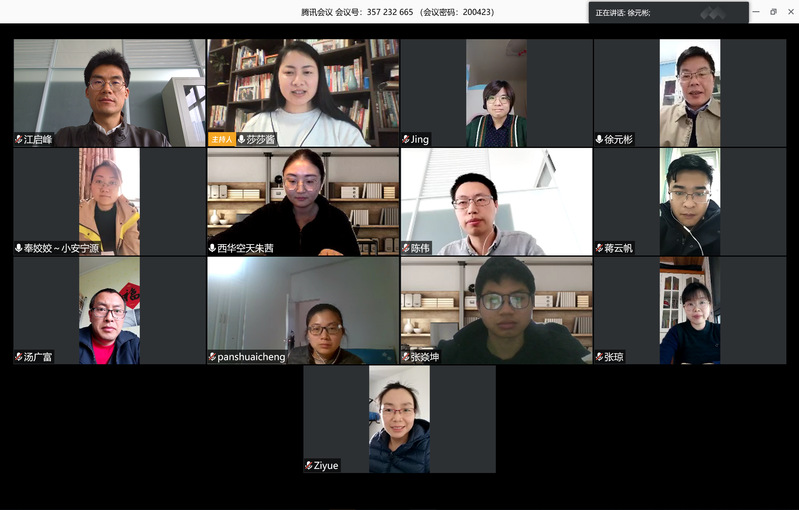
Task: Click the muted mic icon next to 蒋云帆
Action: point(600,248)
